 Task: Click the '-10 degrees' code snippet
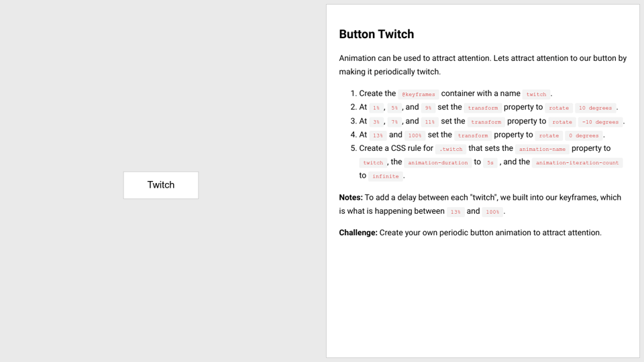click(600, 122)
